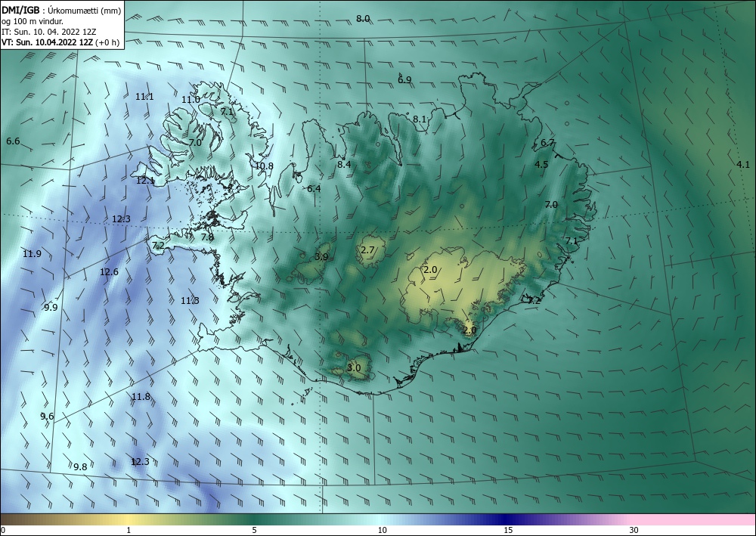The image size is (756, 536).
Task: Click the 'IT: Sun. 10. 04. 2022 12Z' line
Action: tap(49, 32)
